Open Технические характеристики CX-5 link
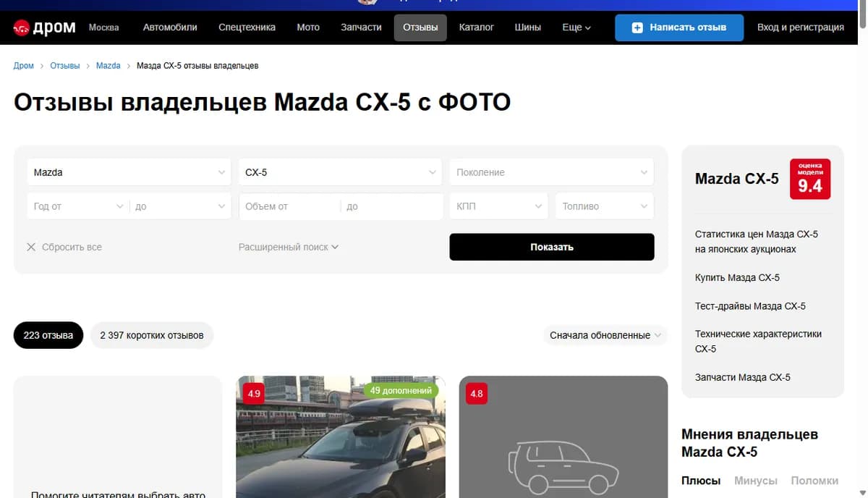Screen dimensions: 868x498 758,341
